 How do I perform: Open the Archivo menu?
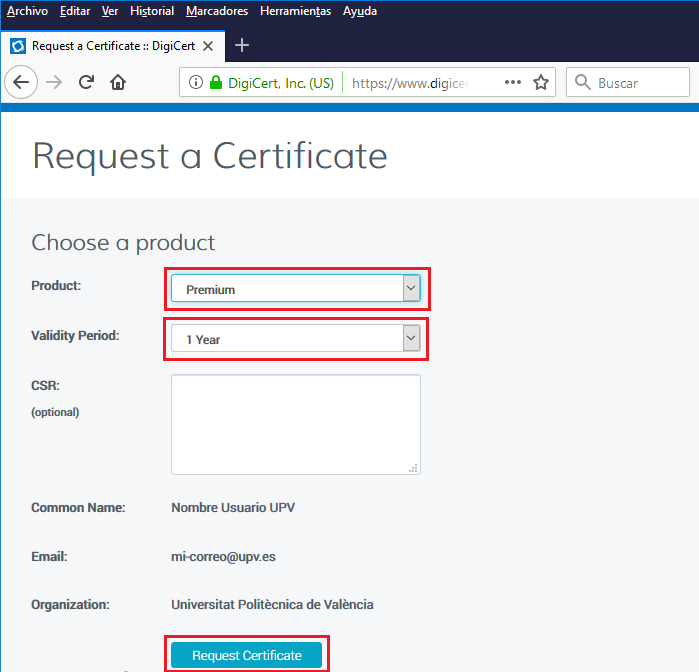tap(27, 11)
